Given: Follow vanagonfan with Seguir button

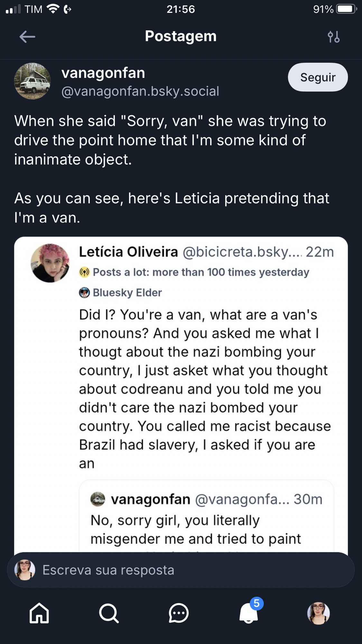Looking at the screenshot, I should pos(318,77).
